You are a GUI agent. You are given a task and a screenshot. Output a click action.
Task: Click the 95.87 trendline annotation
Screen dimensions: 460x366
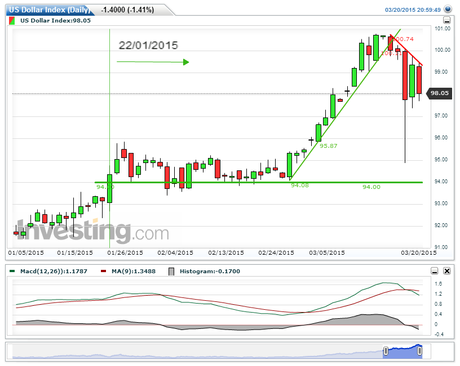pyautogui.click(x=328, y=146)
